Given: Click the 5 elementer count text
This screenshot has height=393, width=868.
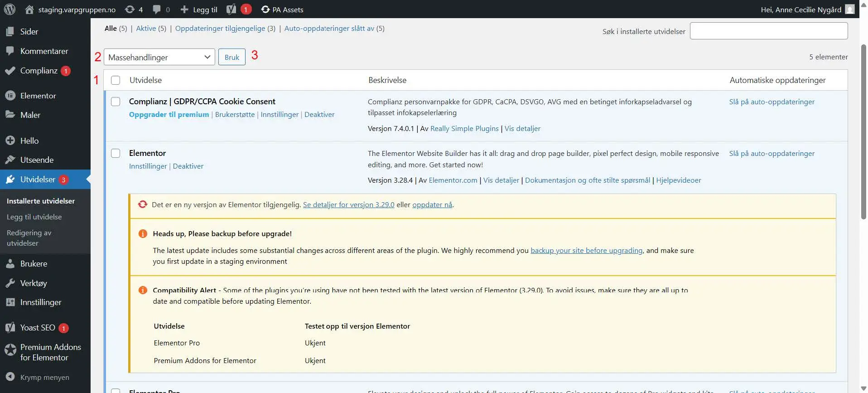Looking at the screenshot, I should [829, 57].
